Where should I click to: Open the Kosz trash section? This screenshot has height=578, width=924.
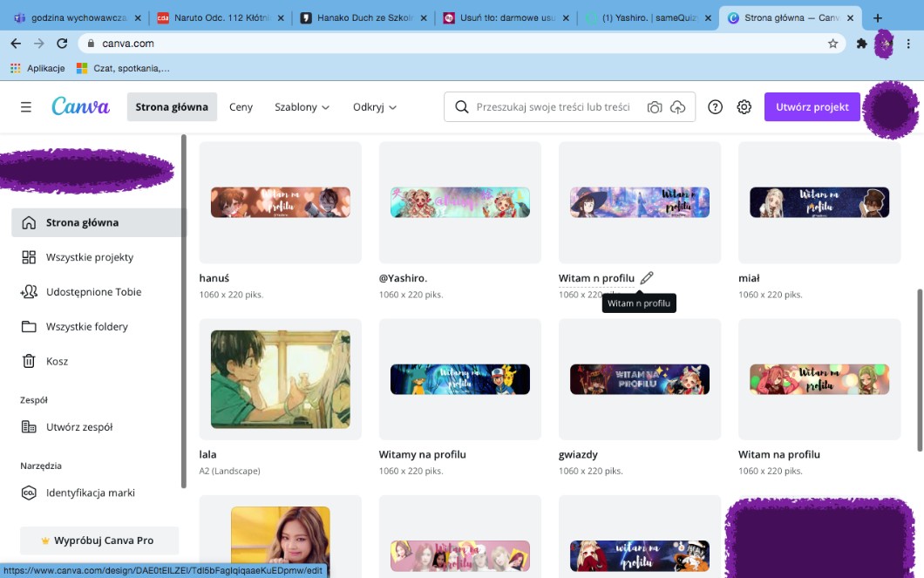57,361
